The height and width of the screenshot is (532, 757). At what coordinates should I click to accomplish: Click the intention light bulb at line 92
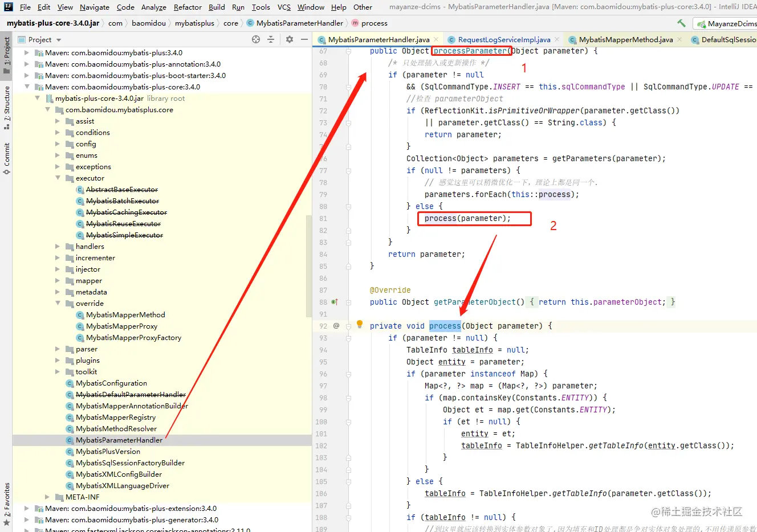click(360, 324)
